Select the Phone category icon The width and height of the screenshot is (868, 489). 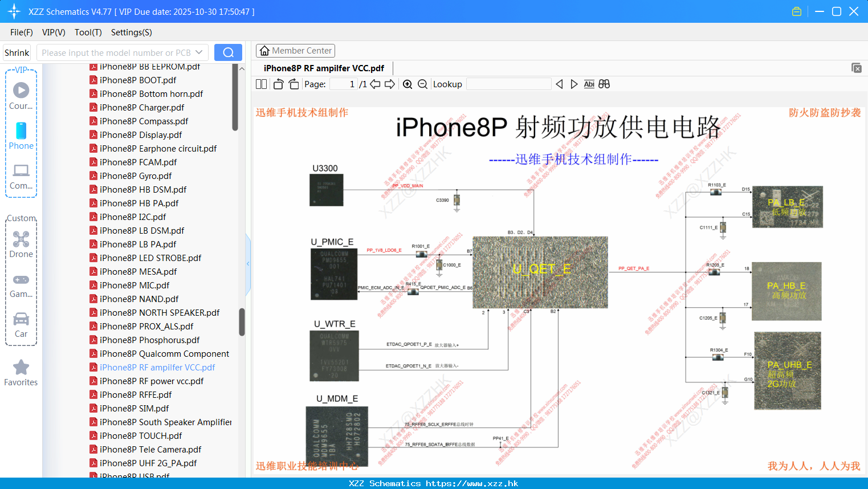pos(21,136)
